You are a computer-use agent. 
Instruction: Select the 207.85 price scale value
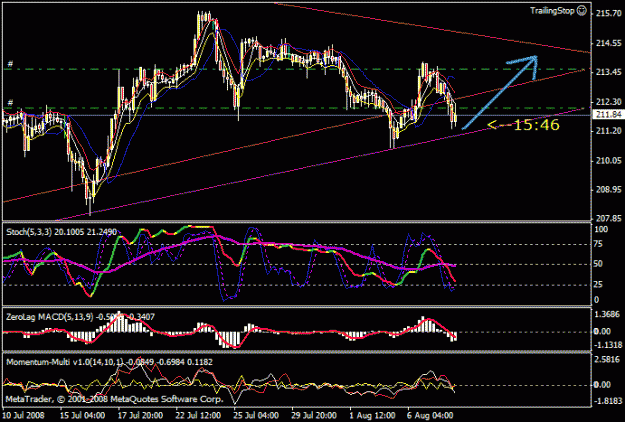608,219
